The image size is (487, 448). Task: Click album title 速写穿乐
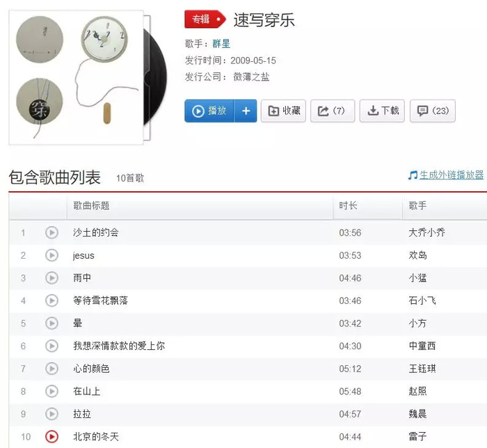264,20
